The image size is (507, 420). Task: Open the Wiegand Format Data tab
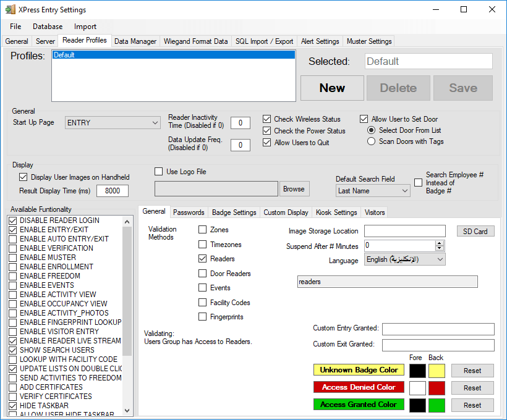tap(195, 41)
